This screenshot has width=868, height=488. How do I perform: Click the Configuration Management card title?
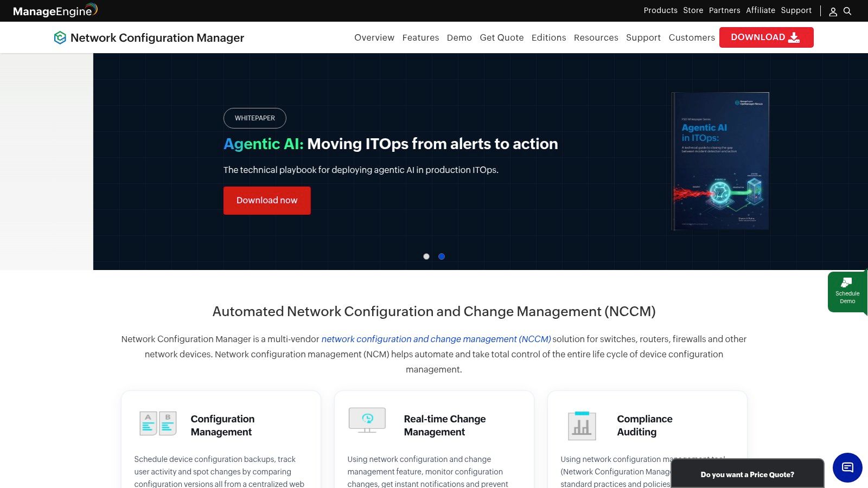coord(222,426)
